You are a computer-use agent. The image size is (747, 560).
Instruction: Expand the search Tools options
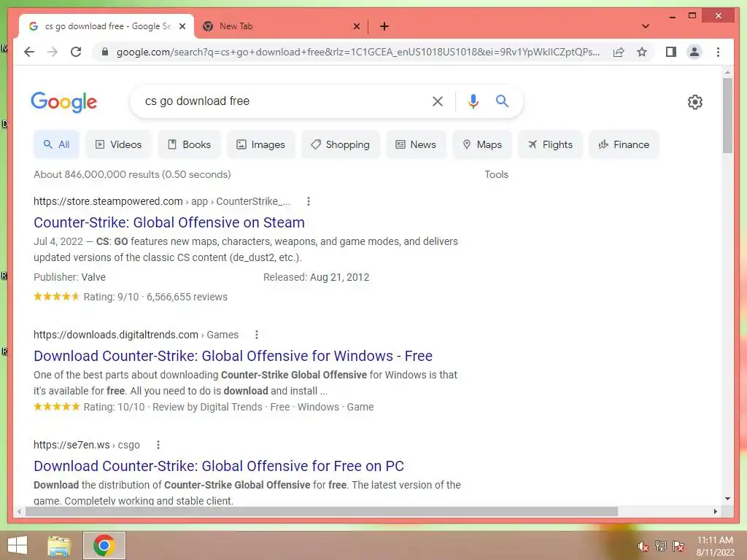pyautogui.click(x=496, y=174)
